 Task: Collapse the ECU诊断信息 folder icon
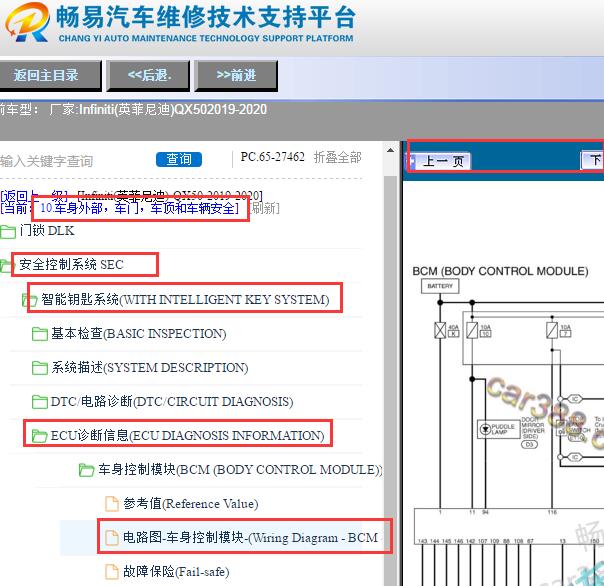40,436
